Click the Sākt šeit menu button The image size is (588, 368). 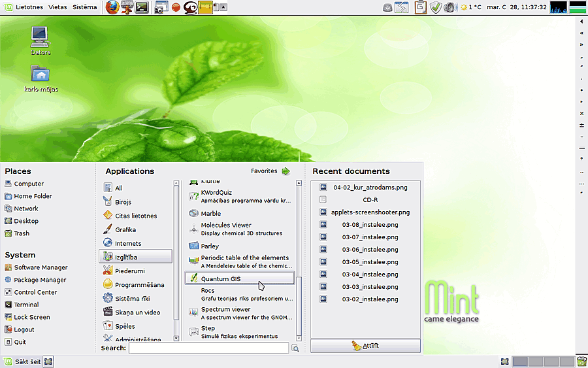[22, 361]
